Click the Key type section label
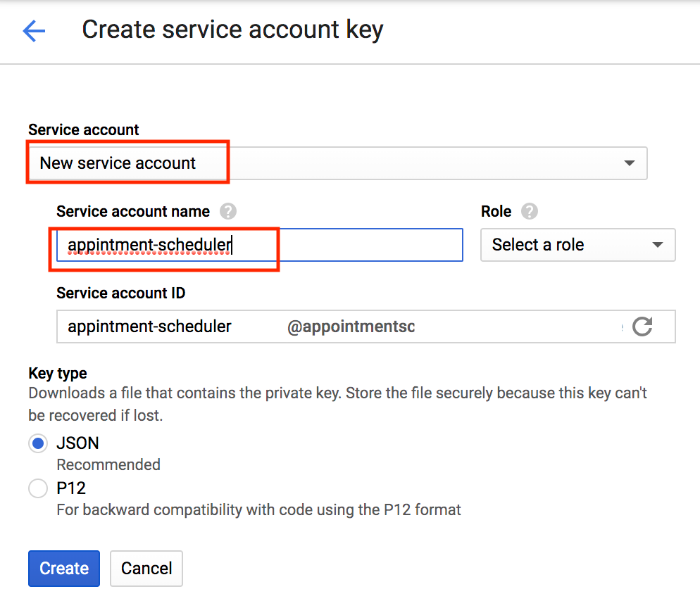Screen dimensions: 700x608 pos(58,373)
